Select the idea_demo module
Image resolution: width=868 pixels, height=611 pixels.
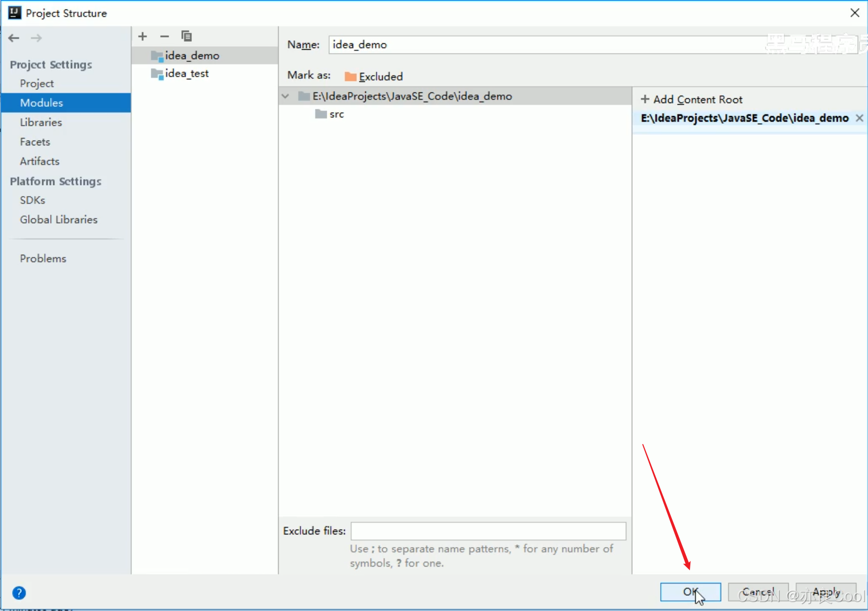tap(205, 55)
